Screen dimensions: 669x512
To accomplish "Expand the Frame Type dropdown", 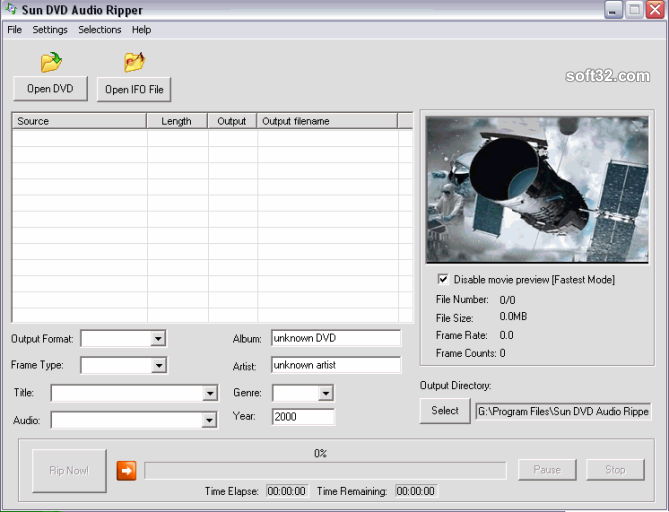I will click(158, 366).
